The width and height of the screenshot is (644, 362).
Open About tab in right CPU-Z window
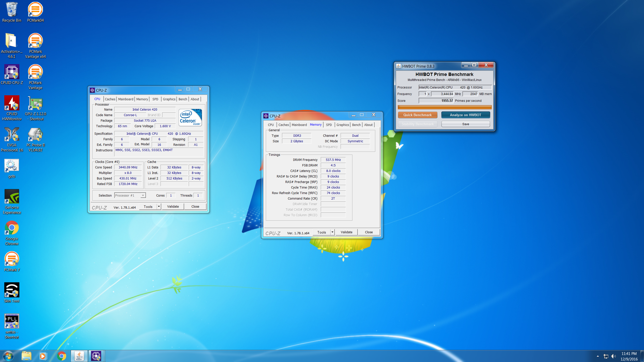[x=368, y=125]
